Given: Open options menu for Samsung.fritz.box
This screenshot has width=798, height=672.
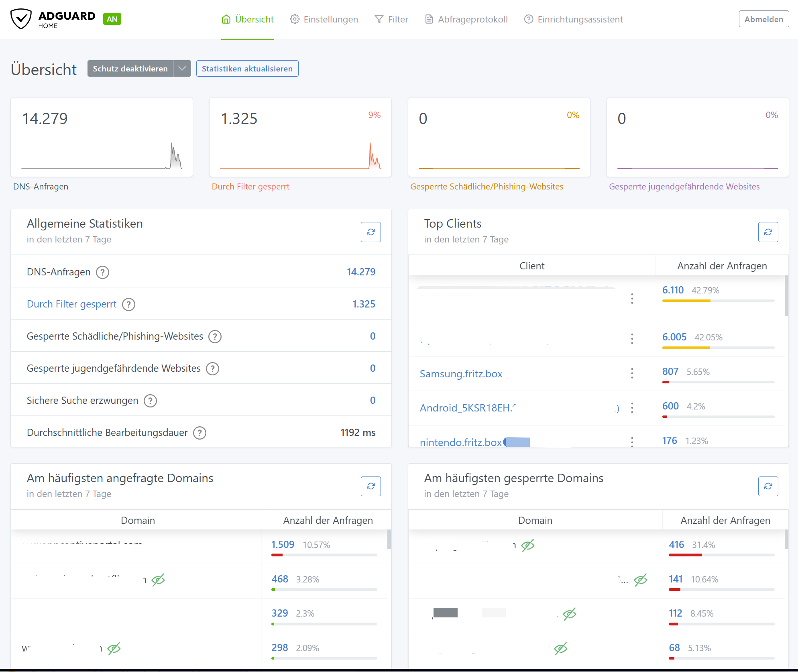Looking at the screenshot, I should [632, 373].
